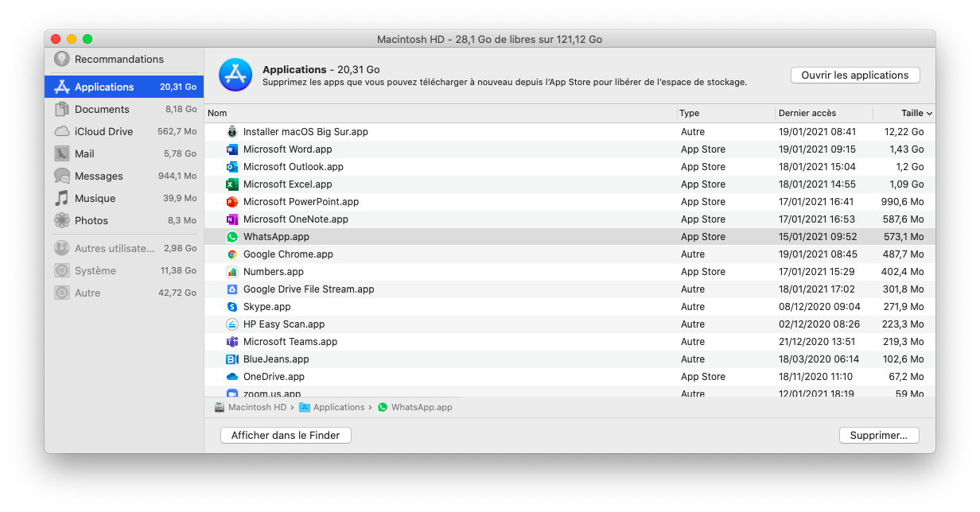The height and width of the screenshot is (512, 980).
Task: Click the Microsoft Excel app icon
Action: click(232, 184)
